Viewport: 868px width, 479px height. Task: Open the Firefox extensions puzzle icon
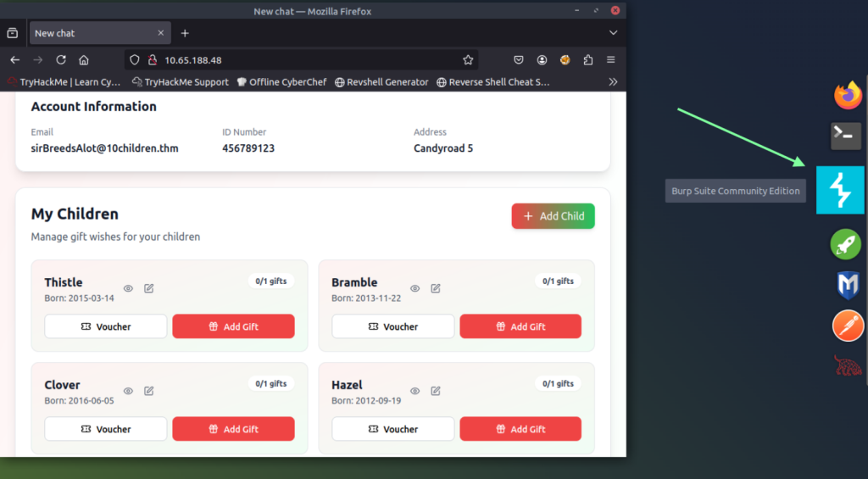pos(587,60)
